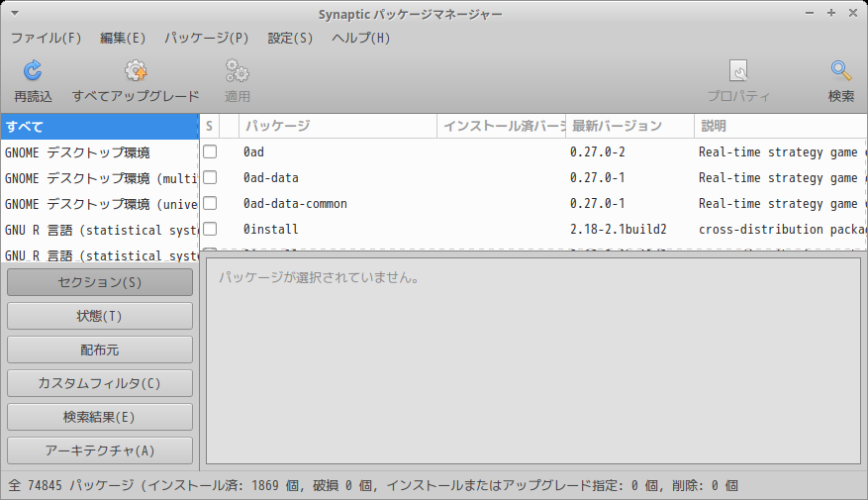The width and height of the screenshot is (868, 500).
Task: Click the カスタムフィルタ(C) button
Action: 100,383
